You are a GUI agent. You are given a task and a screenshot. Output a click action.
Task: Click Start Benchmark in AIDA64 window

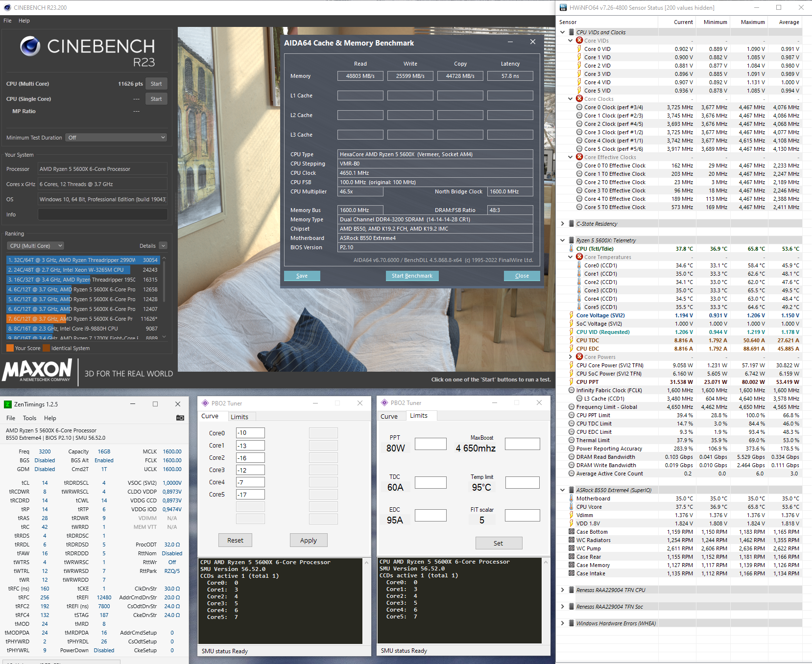coord(412,276)
